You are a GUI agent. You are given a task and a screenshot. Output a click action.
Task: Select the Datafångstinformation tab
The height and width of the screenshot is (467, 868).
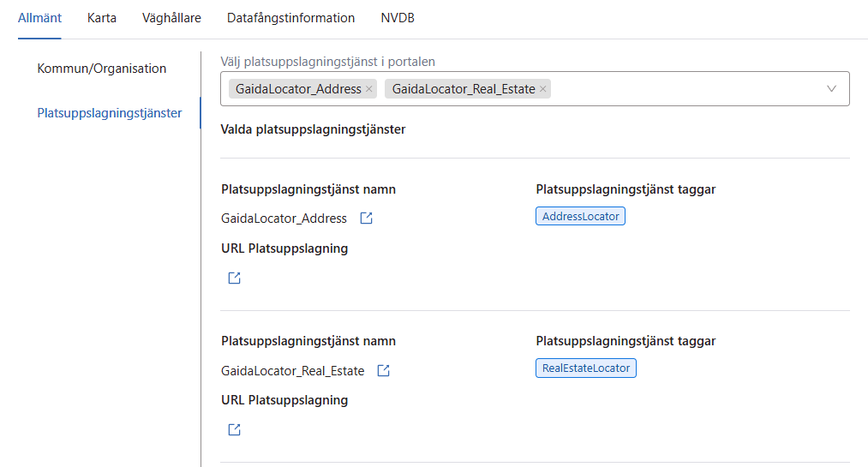290,18
